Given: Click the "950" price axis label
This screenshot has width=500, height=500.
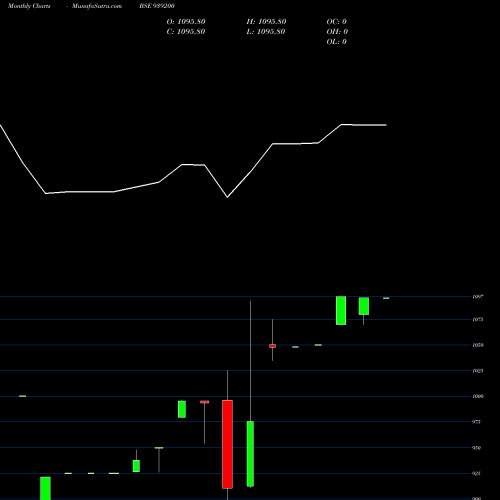Looking at the screenshot, I should pos(477,448).
